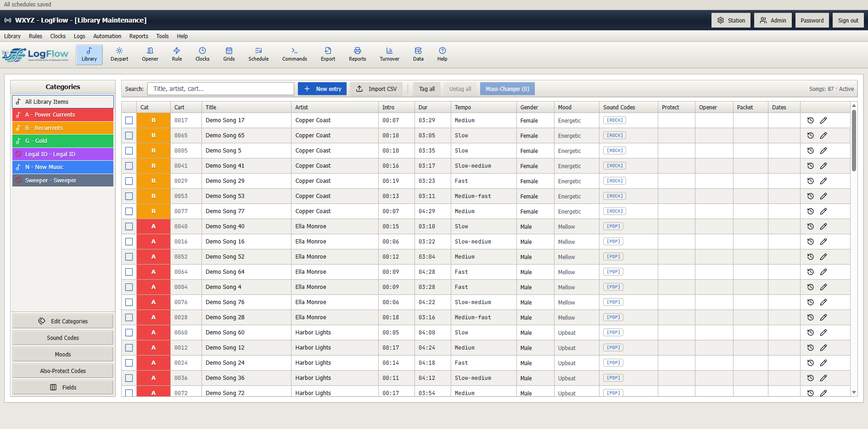
Task: Select the A - Power Currents category
Action: [63, 115]
